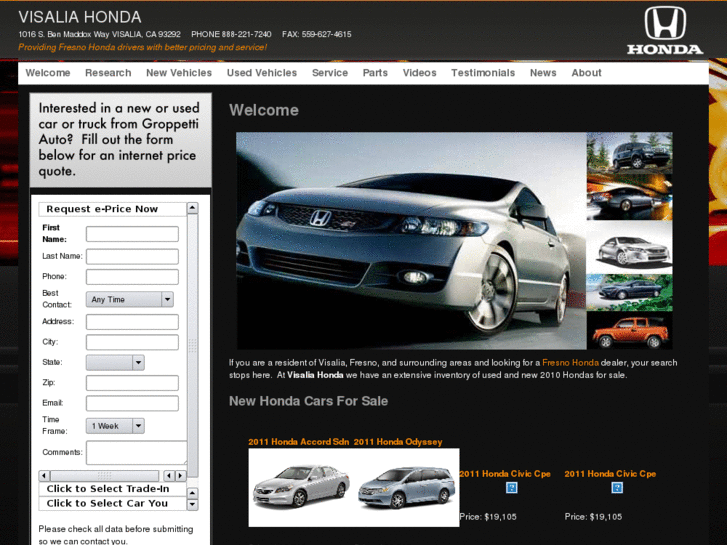Follow the Fresno Honda link
Image resolution: width=727 pixels, height=545 pixels.
pyautogui.click(x=570, y=363)
